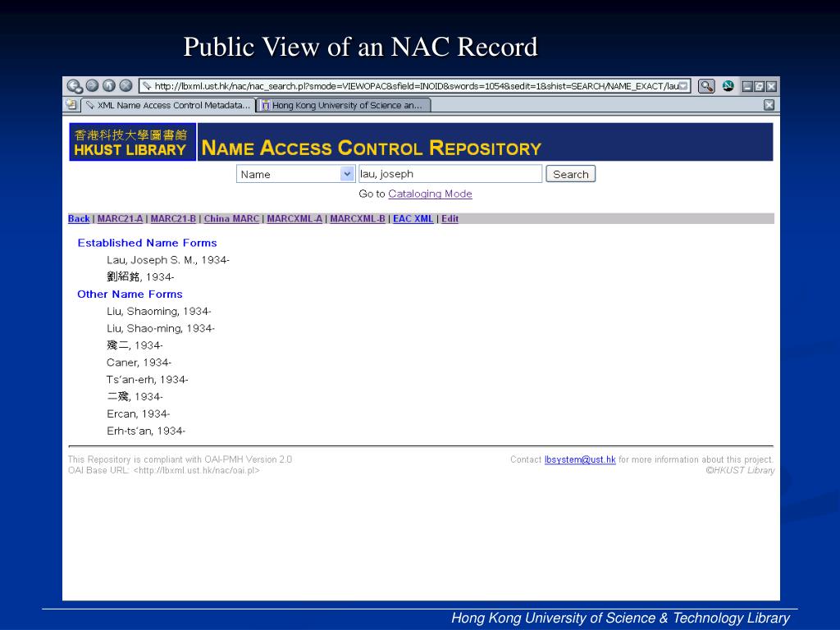840x630 pixels.
Task: Close the current tab with the X
Action: (x=769, y=105)
